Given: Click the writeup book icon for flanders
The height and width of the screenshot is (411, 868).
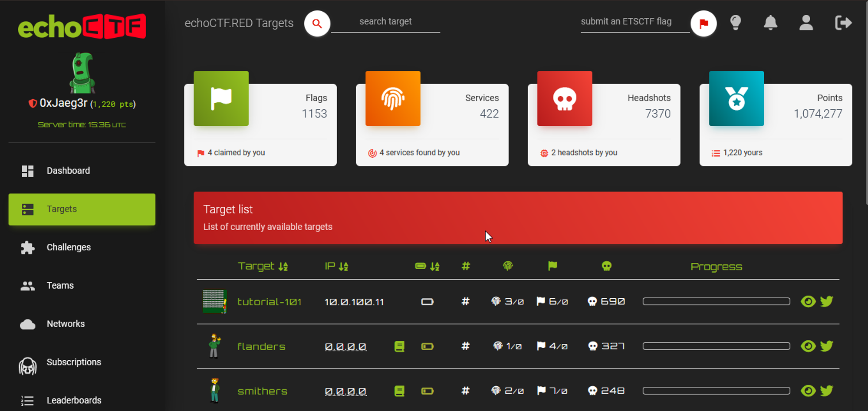Looking at the screenshot, I should click(399, 346).
